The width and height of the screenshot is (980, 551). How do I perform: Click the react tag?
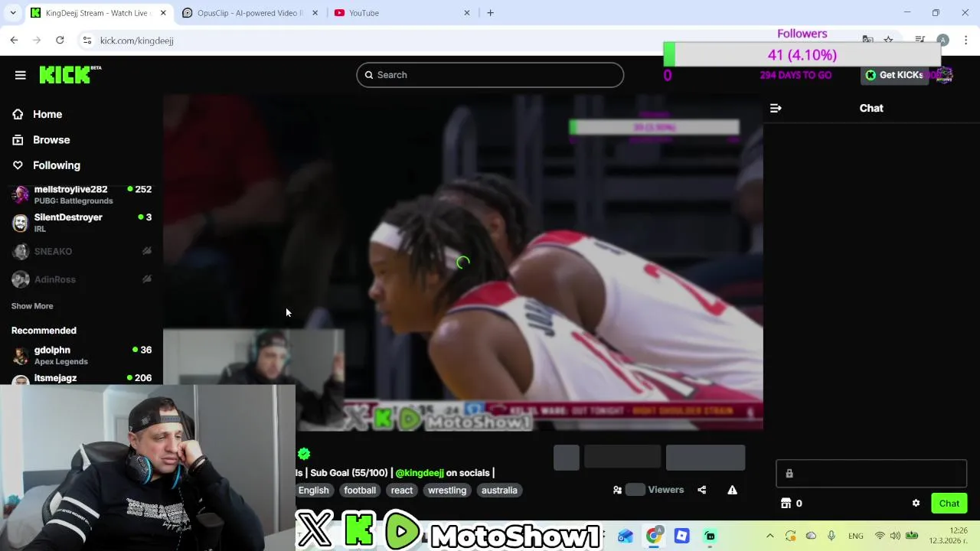click(x=402, y=491)
